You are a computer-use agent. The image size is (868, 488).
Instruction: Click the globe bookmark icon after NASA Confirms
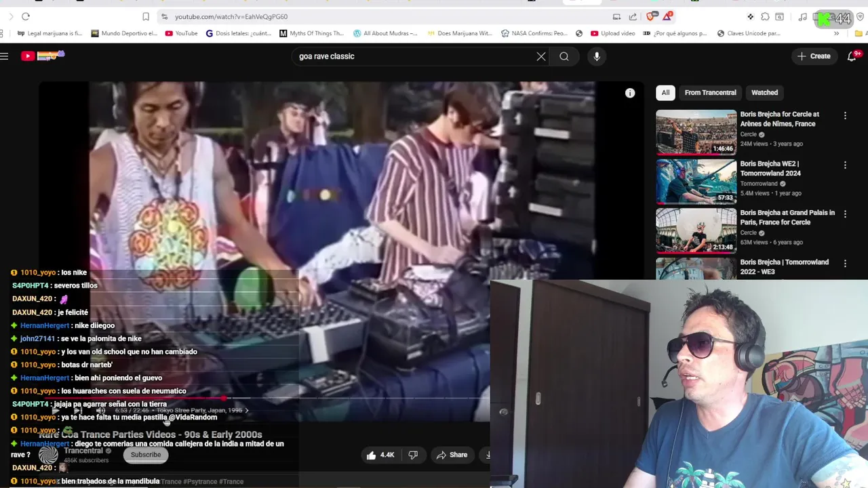[579, 33]
